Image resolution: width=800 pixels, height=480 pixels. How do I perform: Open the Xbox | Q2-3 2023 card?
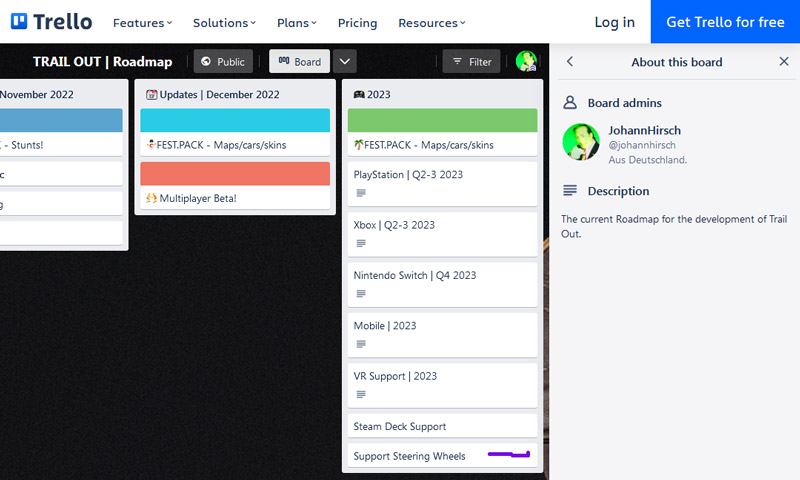point(442,234)
